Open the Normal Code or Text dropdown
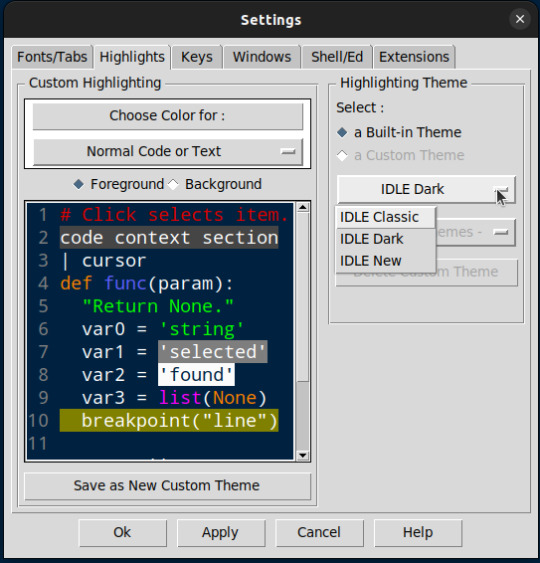540x563 pixels. pos(168,151)
